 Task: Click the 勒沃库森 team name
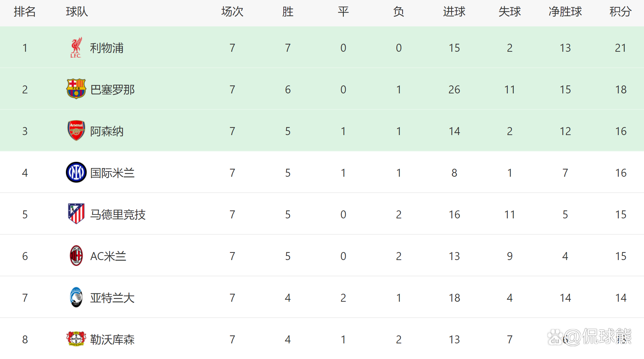tap(112, 340)
